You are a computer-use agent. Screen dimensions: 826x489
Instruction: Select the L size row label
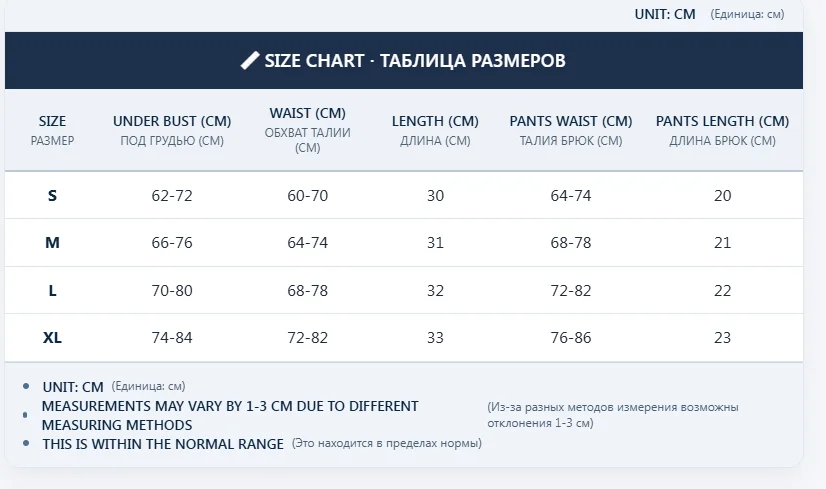pyautogui.click(x=52, y=291)
